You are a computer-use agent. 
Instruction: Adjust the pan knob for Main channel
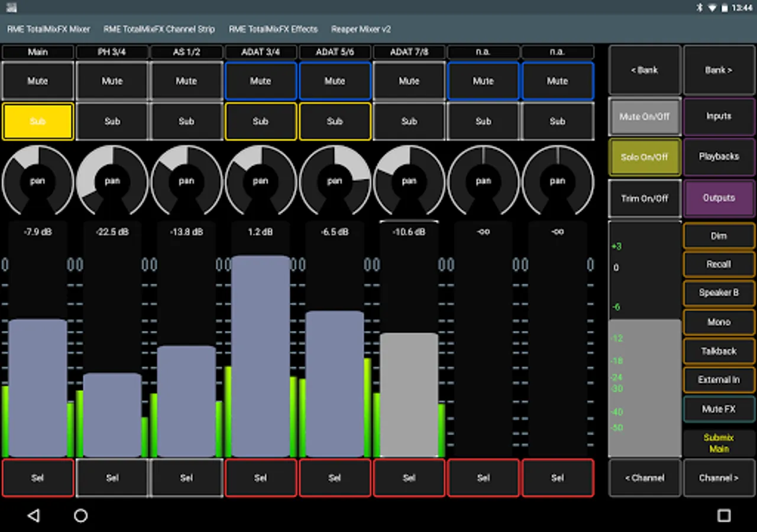pos(38,181)
